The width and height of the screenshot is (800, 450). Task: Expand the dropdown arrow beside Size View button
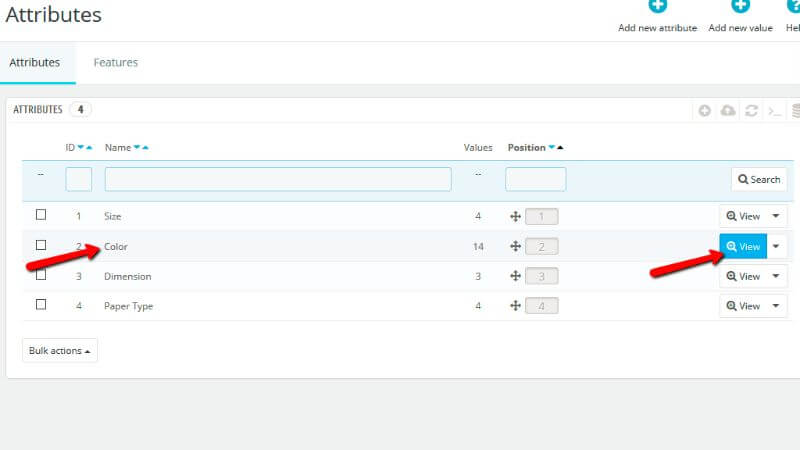point(776,216)
